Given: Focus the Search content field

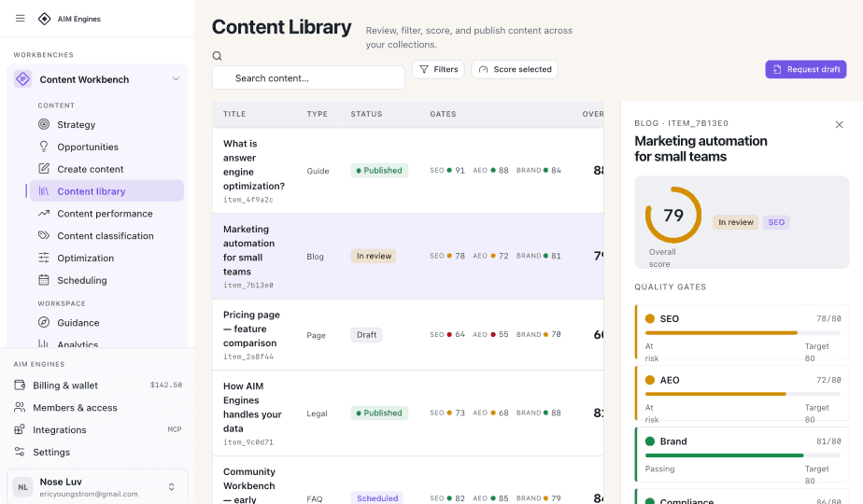Looking at the screenshot, I should 308,78.
